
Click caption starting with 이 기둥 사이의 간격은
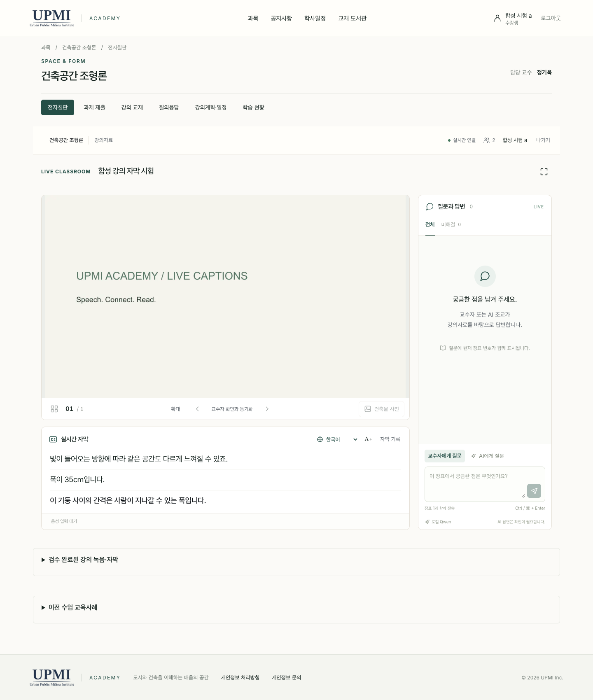(128, 501)
